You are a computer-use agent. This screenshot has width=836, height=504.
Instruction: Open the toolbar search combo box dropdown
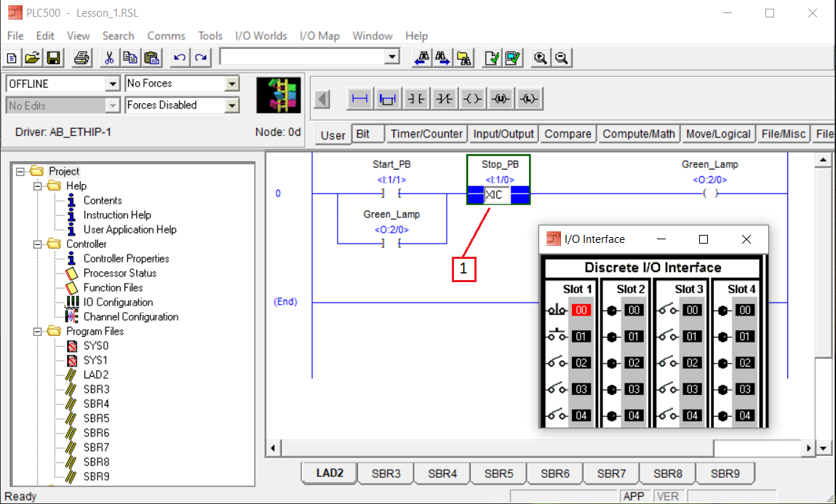click(392, 57)
